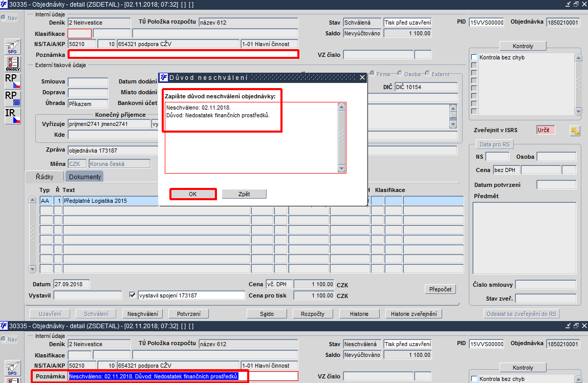Confirm the rejection reason with OK

(x=193, y=194)
